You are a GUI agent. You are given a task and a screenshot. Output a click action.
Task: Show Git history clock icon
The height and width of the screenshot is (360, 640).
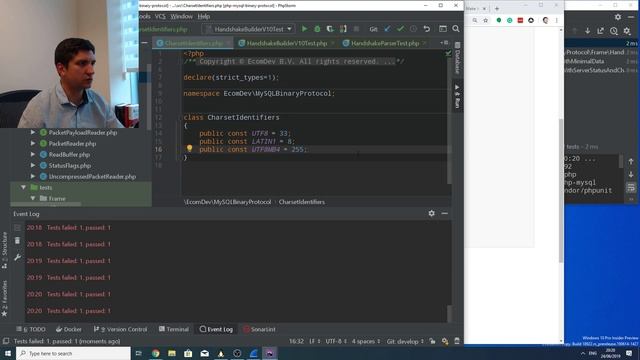coord(413,29)
